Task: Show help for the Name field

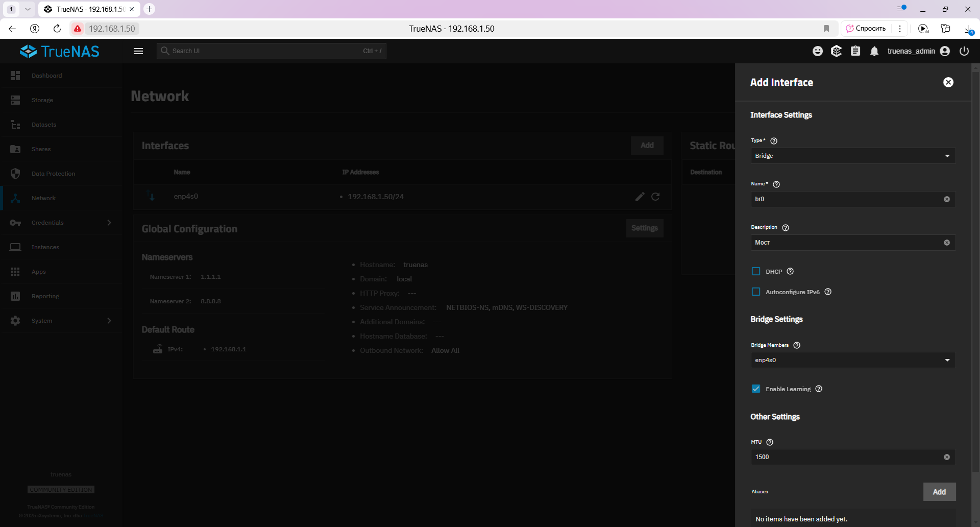Action: 776,184
